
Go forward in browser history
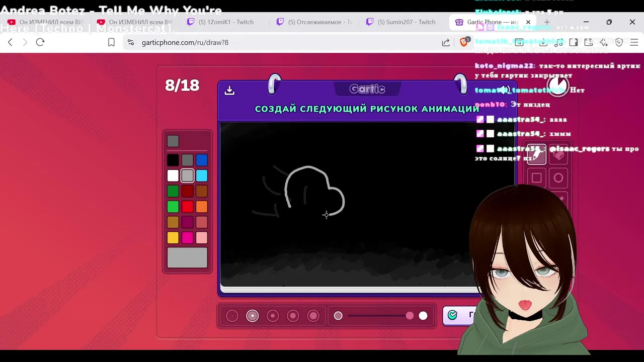(25, 42)
